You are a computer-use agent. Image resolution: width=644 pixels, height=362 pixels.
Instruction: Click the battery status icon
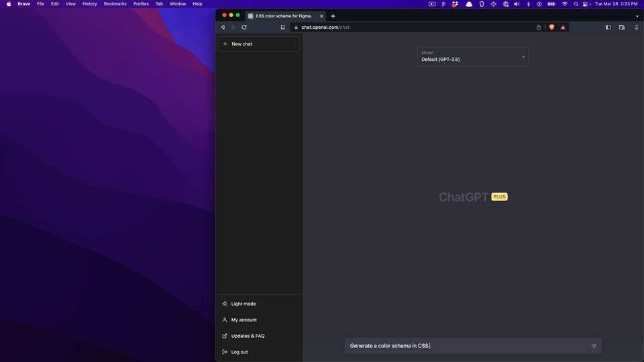tap(551, 4)
